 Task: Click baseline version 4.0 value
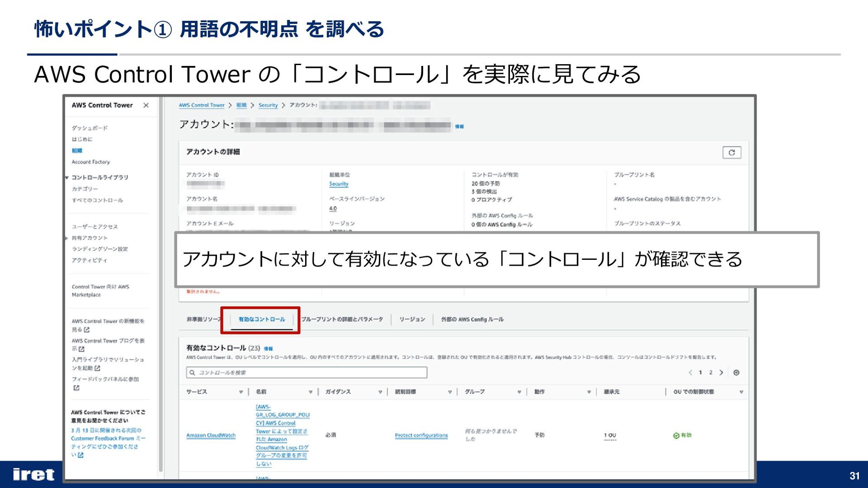point(333,209)
